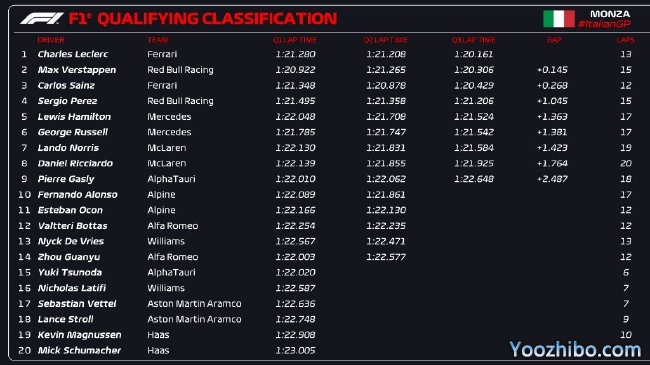Click the LAPS column header

coord(625,40)
